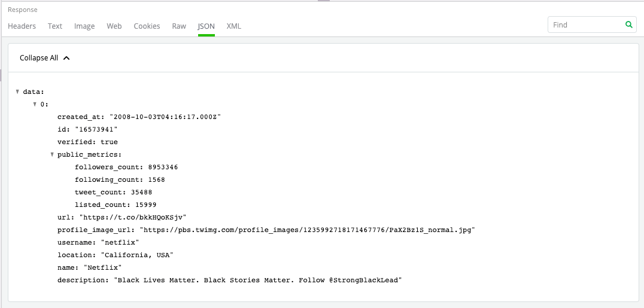Click the verified: true row
The height and width of the screenshot is (308, 644).
tap(87, 142)
